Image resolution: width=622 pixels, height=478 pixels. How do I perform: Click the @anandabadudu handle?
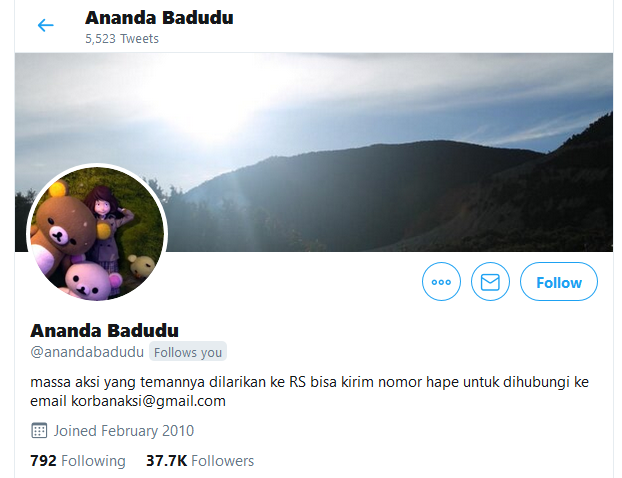pos(87,352)
